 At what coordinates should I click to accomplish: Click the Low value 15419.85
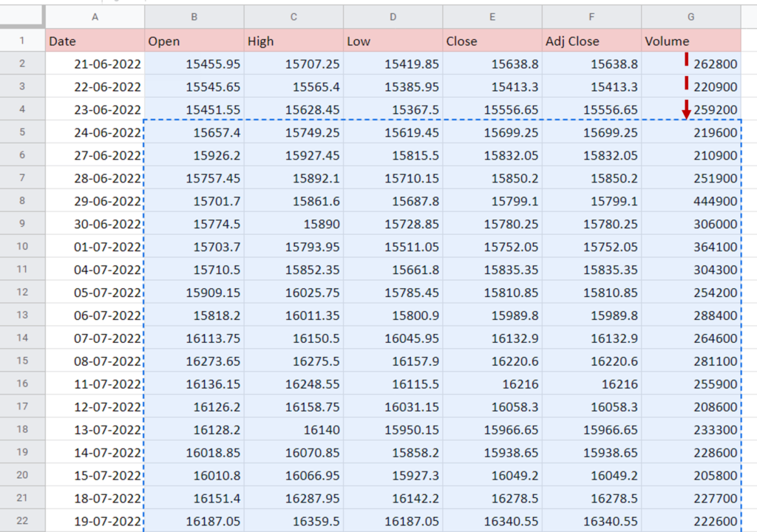[393, 64]
